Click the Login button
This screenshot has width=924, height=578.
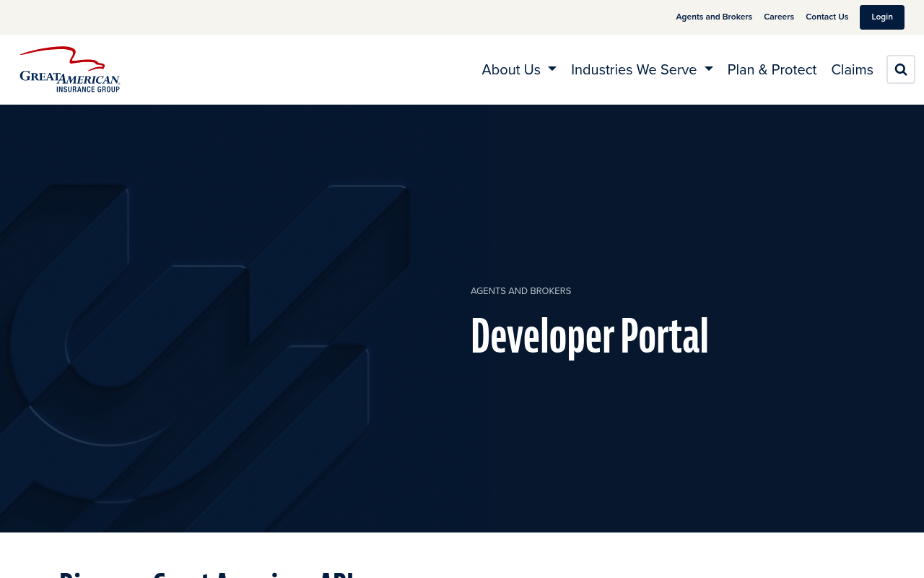tap(881, 17)
